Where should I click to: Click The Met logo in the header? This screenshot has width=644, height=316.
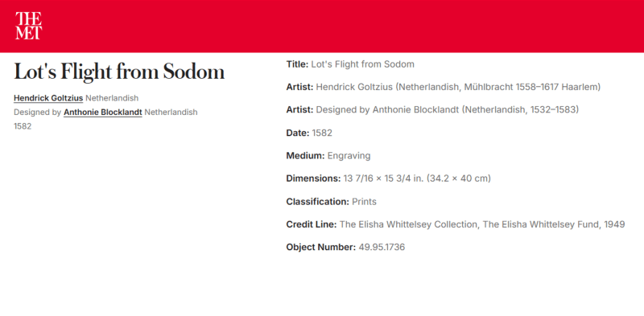pyautogui.click(x=28, y=26)
